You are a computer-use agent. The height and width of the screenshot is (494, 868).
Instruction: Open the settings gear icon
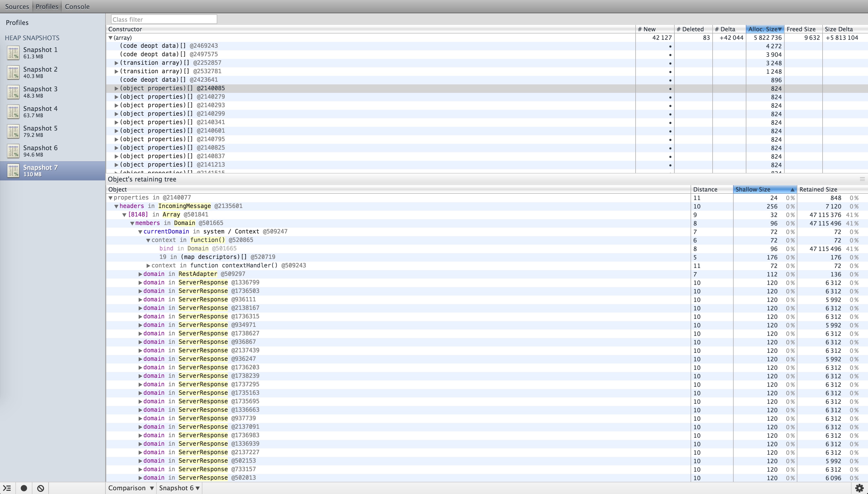click(x=859, y=488)
